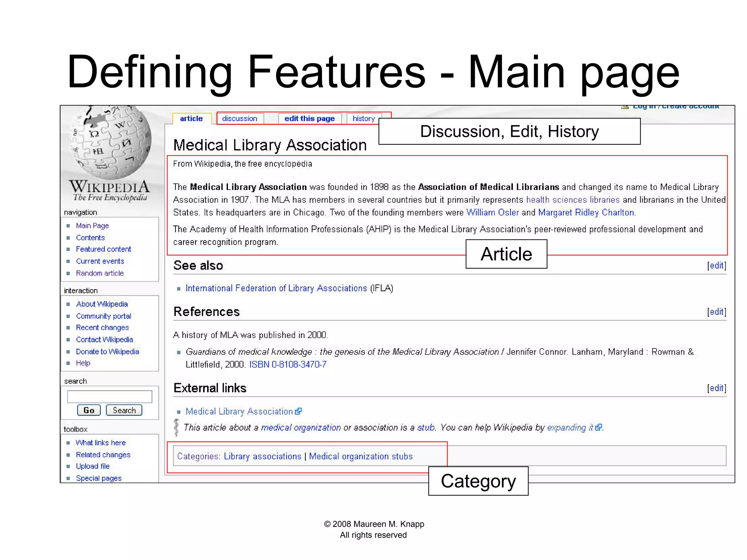Open Contact Wikipedia link
This screenshot has height=560, width=747.
pyautogui.click(x=104, y=339)
